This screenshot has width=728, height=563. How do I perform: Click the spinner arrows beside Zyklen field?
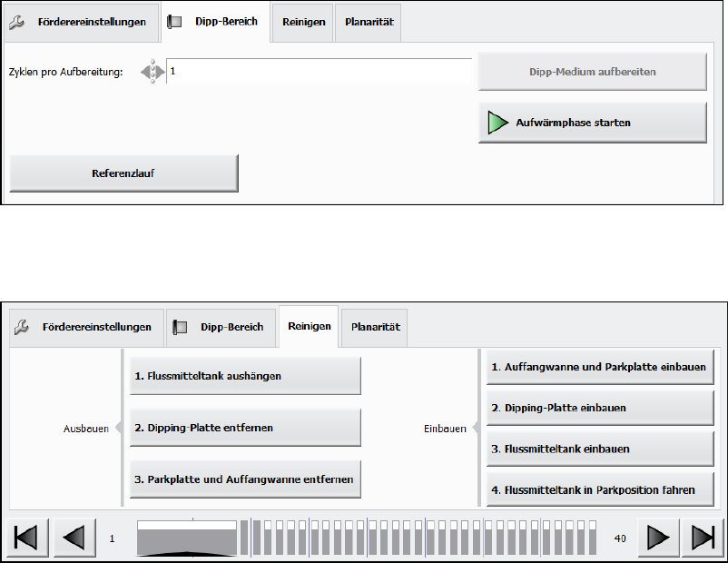click(x=153, y=72)
